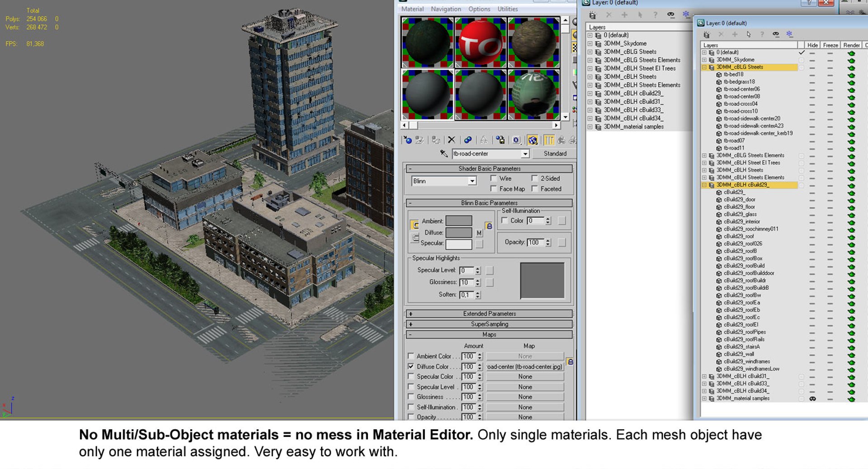Viewport: 868px width, 469px height.
Task: Enable the 2-Sided checkbox
Action: [x=535, y=178]
